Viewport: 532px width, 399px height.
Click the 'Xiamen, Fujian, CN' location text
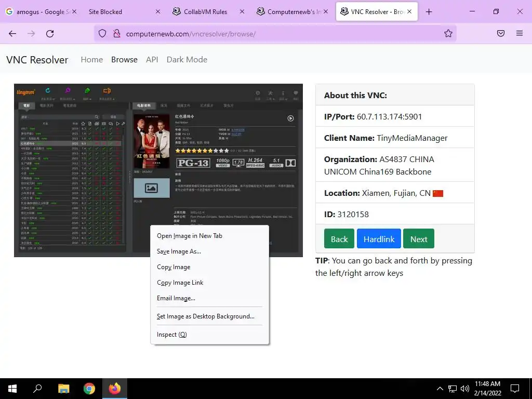pos(396,193)
